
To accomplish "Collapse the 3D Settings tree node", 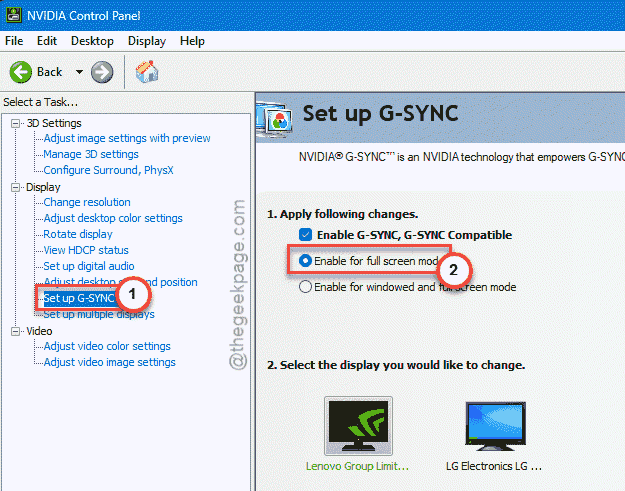I will [16, 124].
